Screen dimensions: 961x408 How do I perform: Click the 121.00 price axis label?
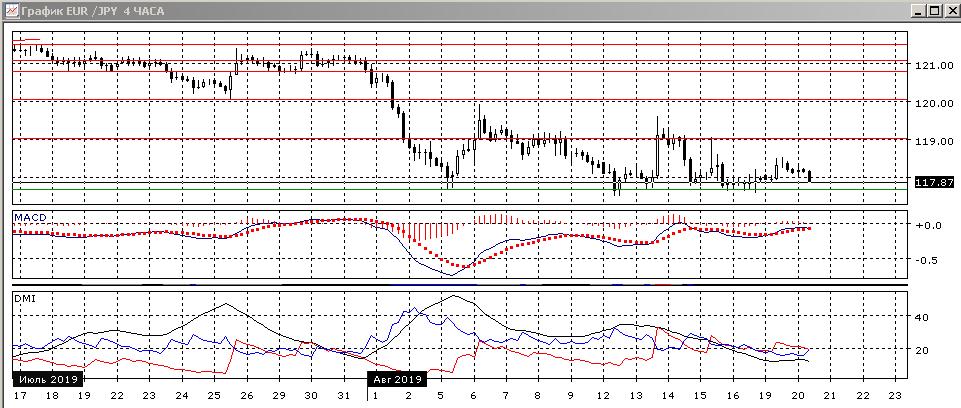point(933,65)
